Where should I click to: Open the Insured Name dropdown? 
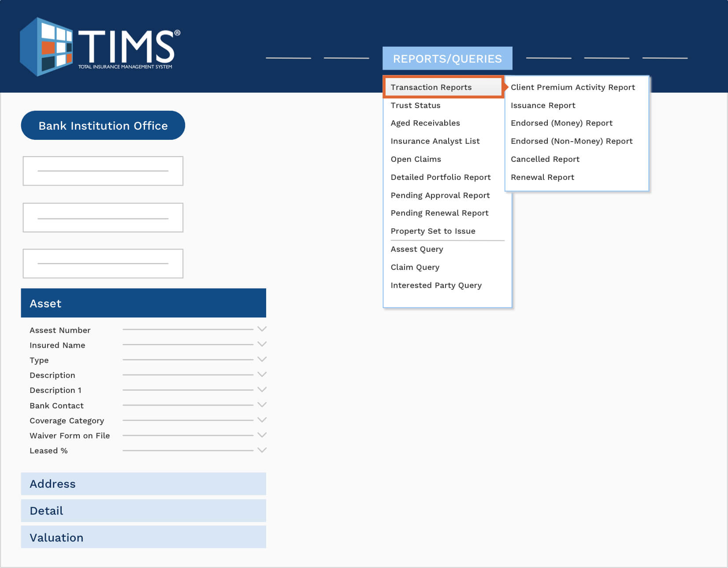tap(262, 344)
